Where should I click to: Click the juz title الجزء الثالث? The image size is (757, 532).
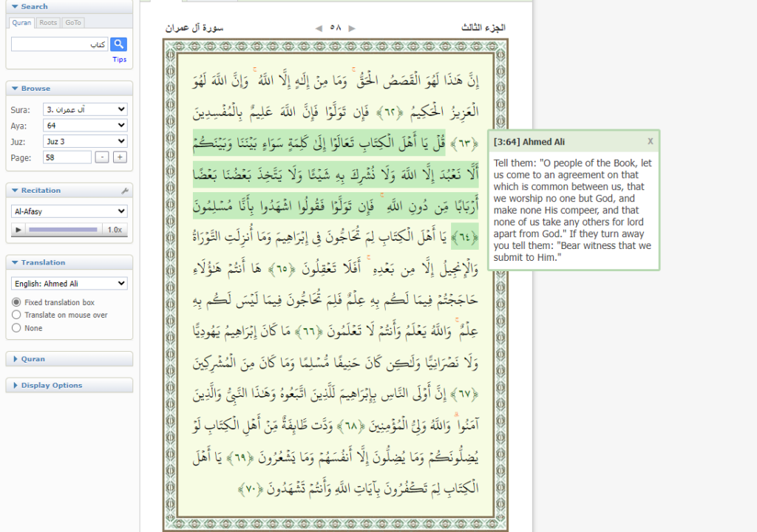483,27
